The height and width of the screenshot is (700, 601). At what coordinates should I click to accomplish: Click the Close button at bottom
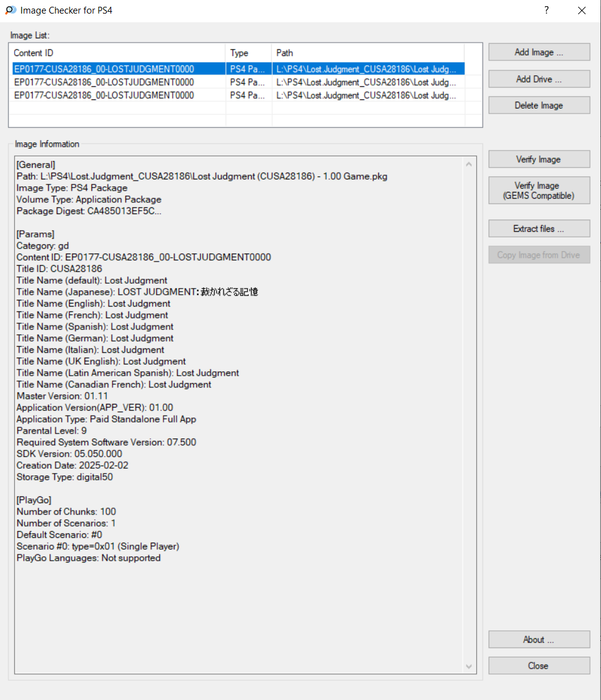(x=539, y=665)
